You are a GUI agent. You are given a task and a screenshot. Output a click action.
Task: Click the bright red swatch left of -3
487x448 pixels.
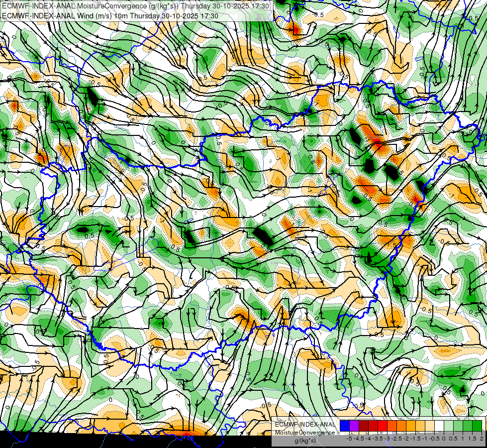[x=383, y=426]
